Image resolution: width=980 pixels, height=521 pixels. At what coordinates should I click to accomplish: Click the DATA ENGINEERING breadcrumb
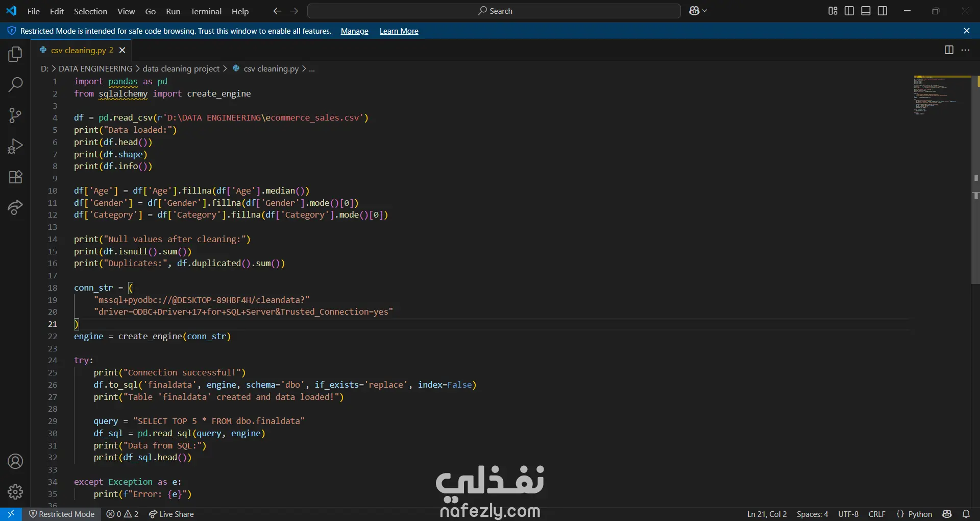95,68
